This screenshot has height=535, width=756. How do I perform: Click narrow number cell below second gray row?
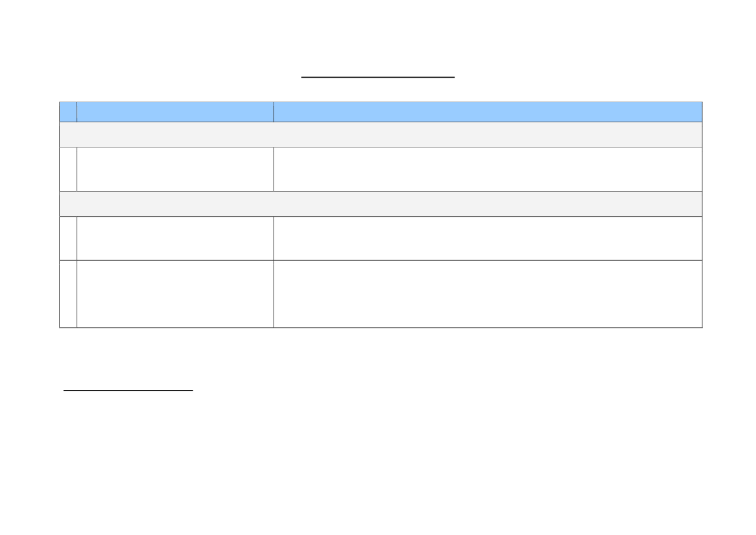pos(69,238)
